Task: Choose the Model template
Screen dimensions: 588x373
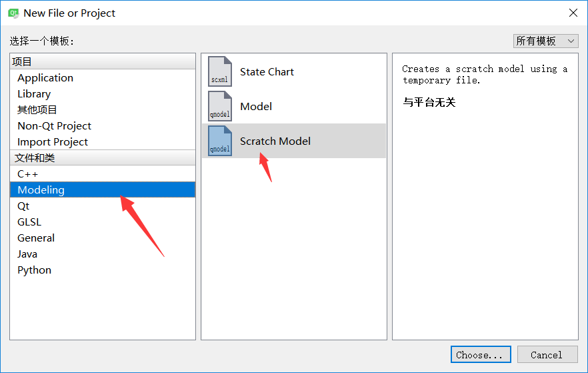Action: tap(294, 106)
